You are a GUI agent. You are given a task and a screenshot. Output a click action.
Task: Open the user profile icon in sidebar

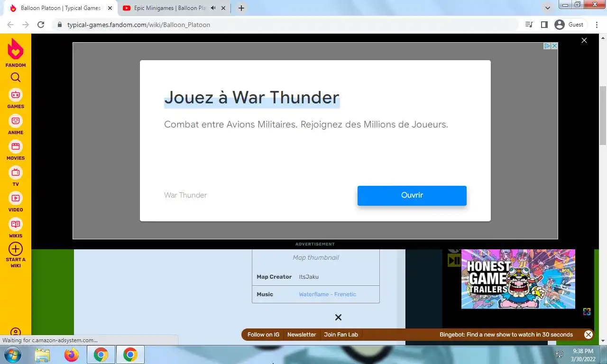16,333
